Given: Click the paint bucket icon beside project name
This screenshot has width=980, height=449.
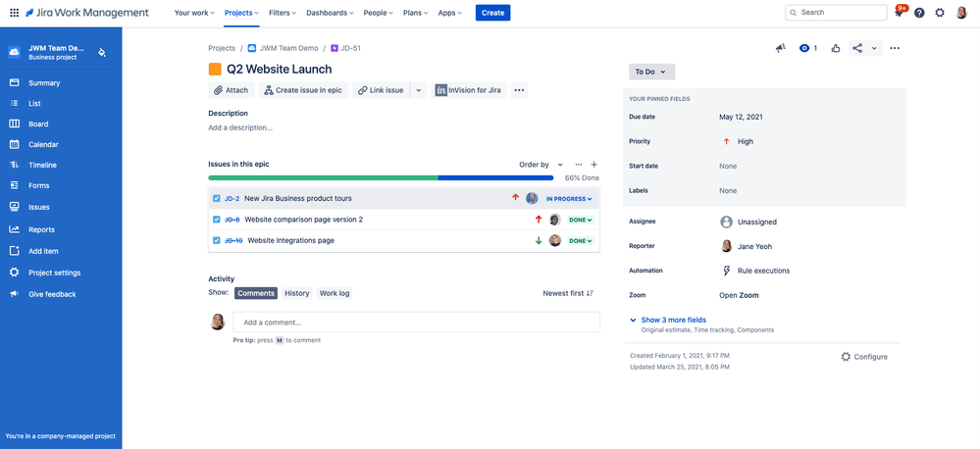Looking at the screenshot, I should point(102,53).
